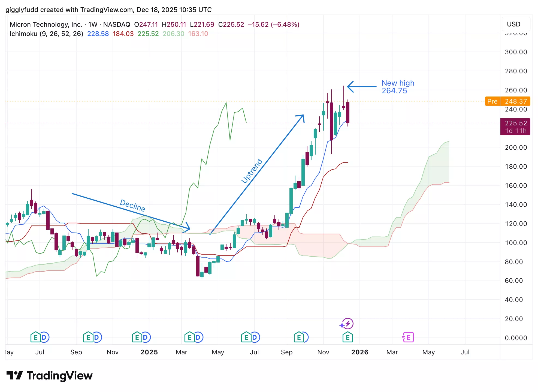538x392 pixels.
Task: Open the earnings E marker after Mar 2025
Action: click(189, 337)
